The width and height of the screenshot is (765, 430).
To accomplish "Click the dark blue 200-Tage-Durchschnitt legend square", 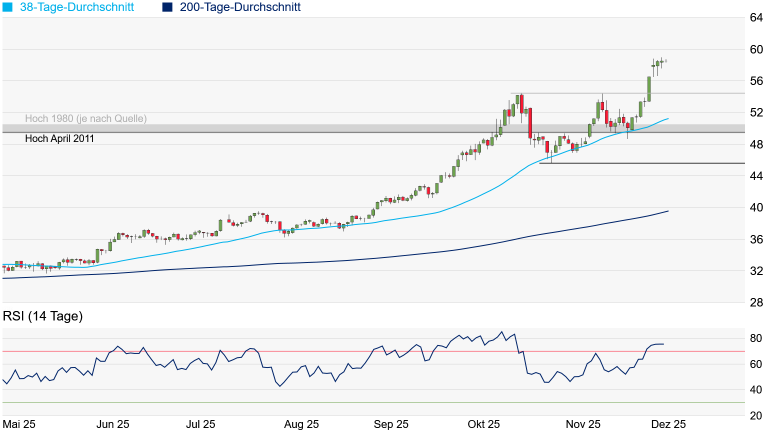I will [x=168, y=7].
